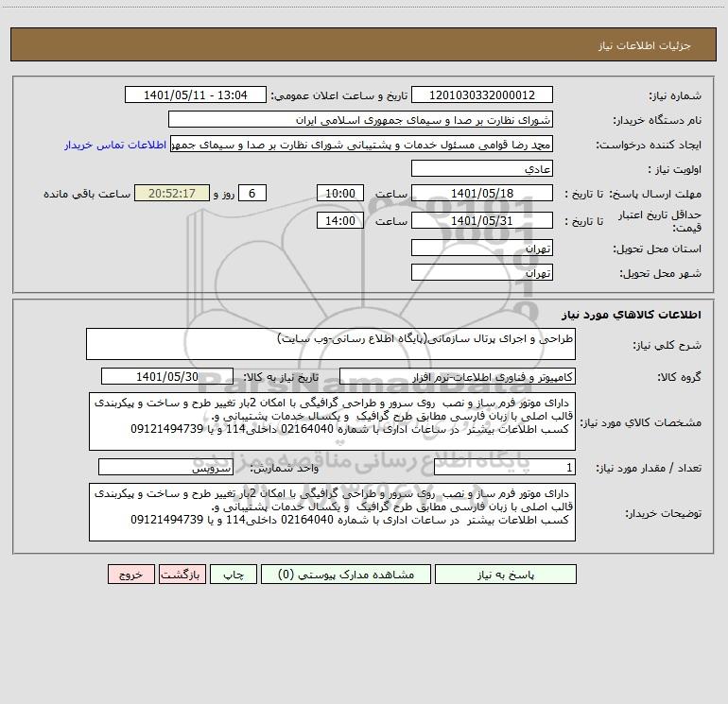Viewport: 728px width, 704px height.
Task: Click the پاسخ به نیاز button
Action: [x=506, y=575]
